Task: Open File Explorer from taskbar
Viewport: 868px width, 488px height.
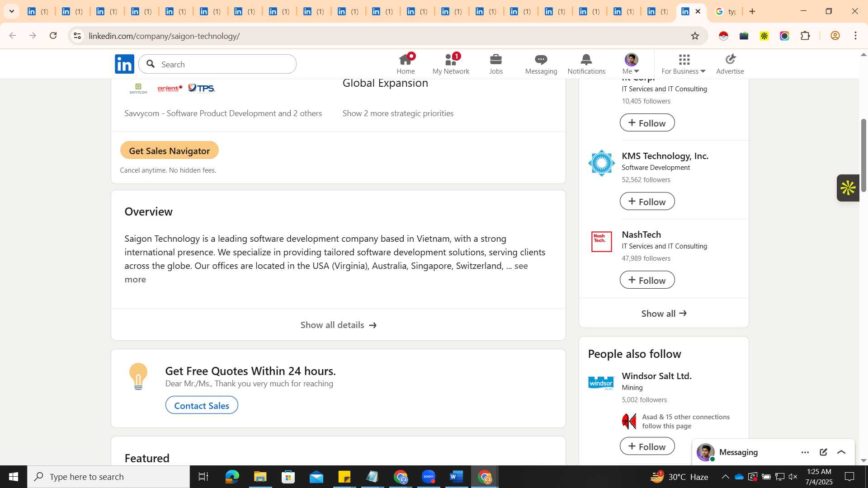Action: point(260,477)
